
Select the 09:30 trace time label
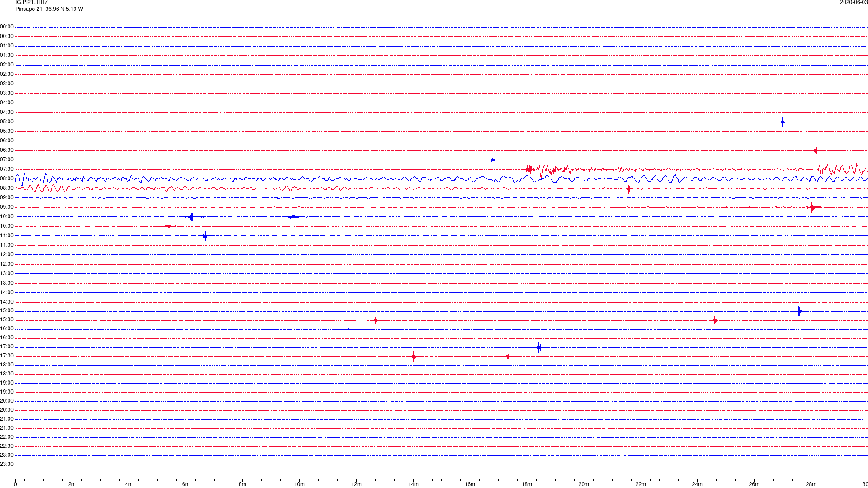pos(7,207)
